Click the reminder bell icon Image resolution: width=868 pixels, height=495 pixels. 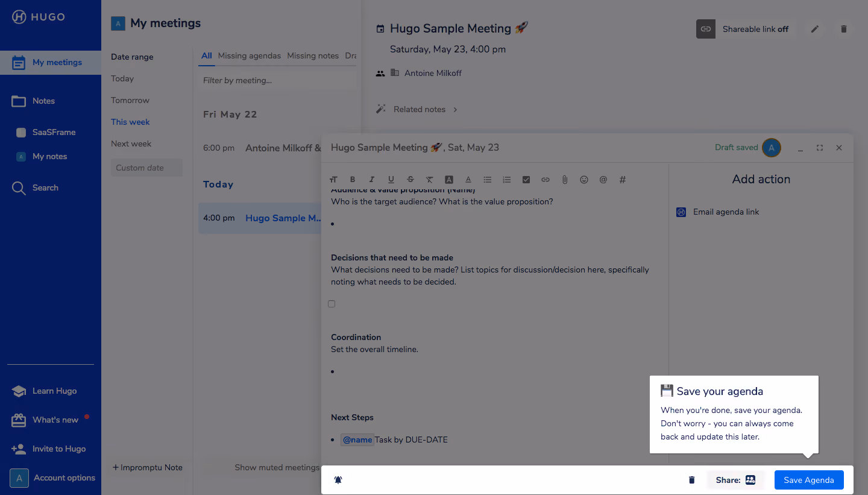tap(338, 480)
